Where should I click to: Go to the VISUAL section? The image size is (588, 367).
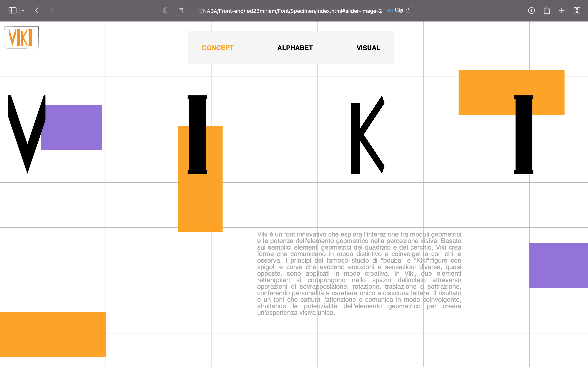pos(368,48)
